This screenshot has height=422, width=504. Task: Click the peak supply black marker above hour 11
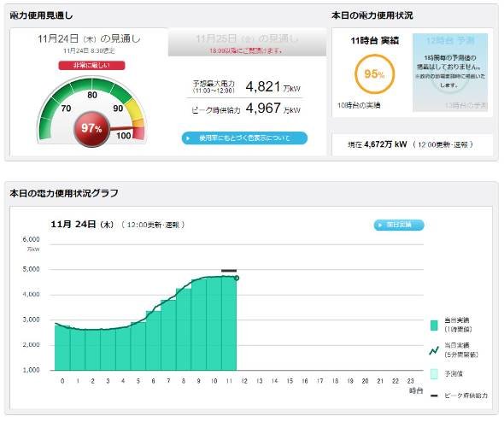pyautogui.click(x=229, y=271)
